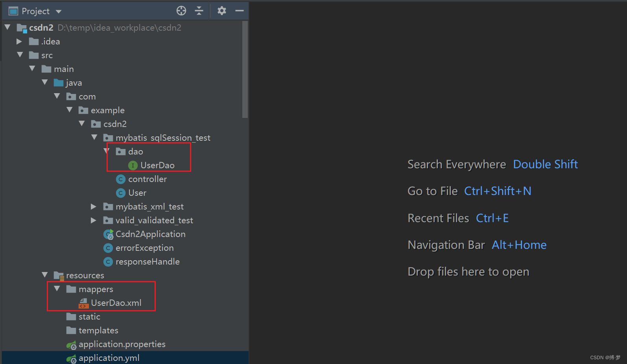This screenshot has width=627, height=364.
Task: Click the application.yml Spring icon
Action: pos(71,359)
